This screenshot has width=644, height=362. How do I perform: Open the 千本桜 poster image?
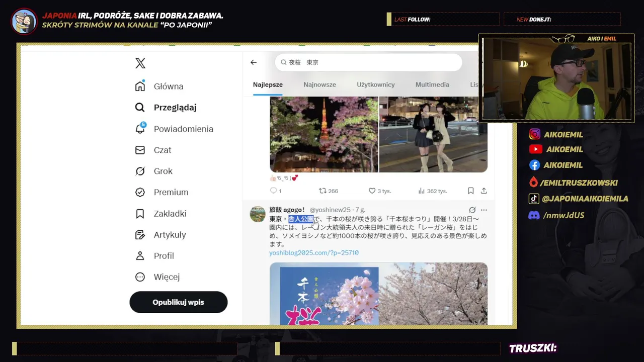click(x=324, y=294)
